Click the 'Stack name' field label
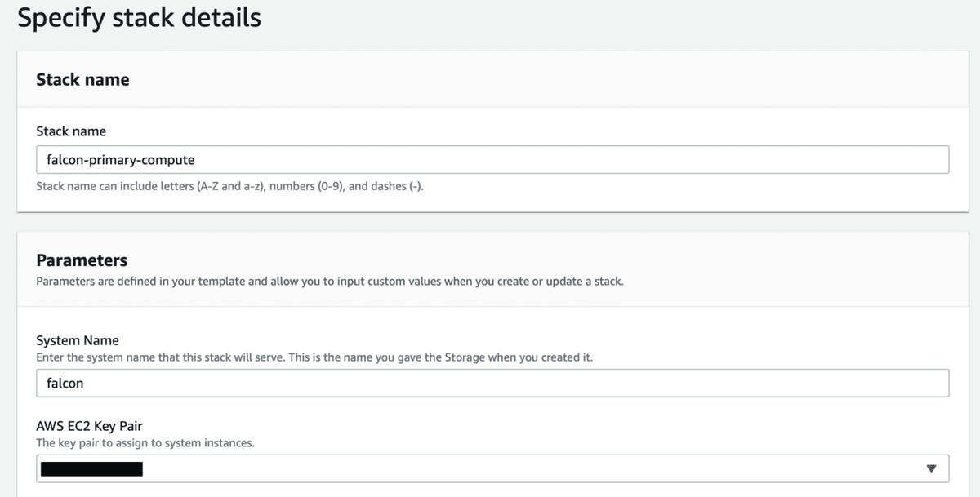The width and height of the screenshot is (980, 497). [x=71, y=131]
